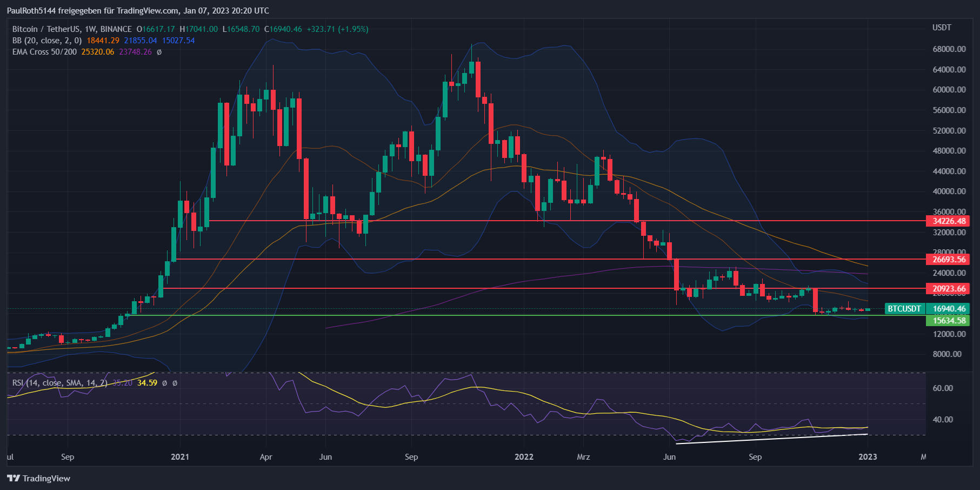980x490 pixels.
Task: Click the 68000.00 price axis label
Action: [949, 49]
